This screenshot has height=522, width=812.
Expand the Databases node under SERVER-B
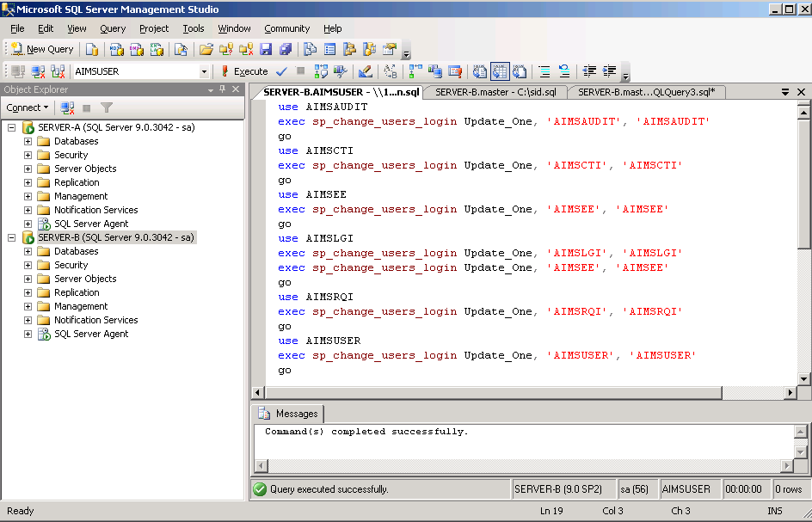click(x=28, y=251)
